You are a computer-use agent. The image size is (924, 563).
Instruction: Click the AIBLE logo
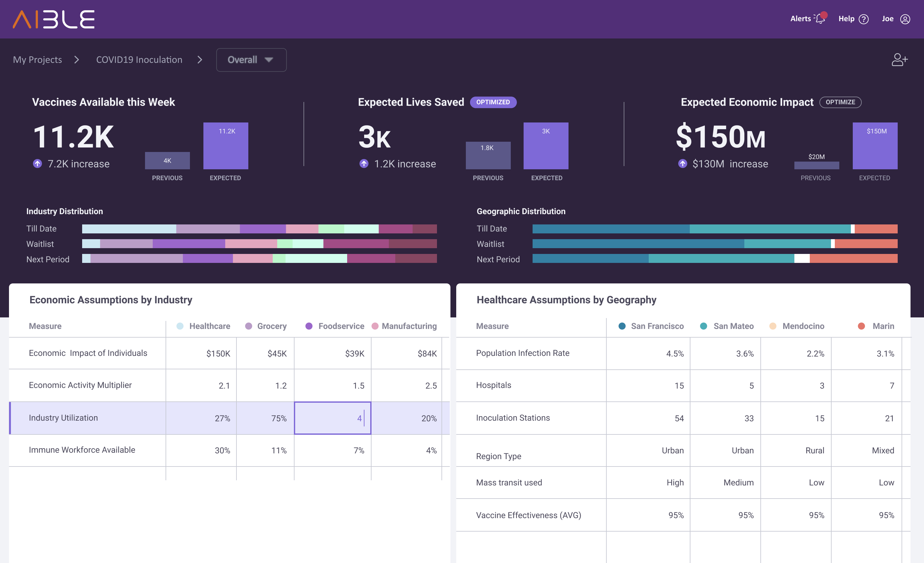coord(54,19)
